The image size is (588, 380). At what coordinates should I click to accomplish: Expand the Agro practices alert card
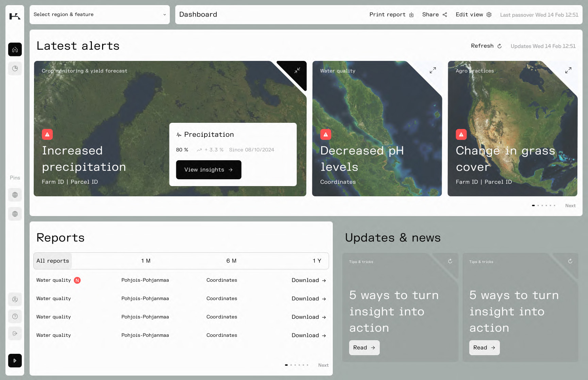tap(568, 70)
